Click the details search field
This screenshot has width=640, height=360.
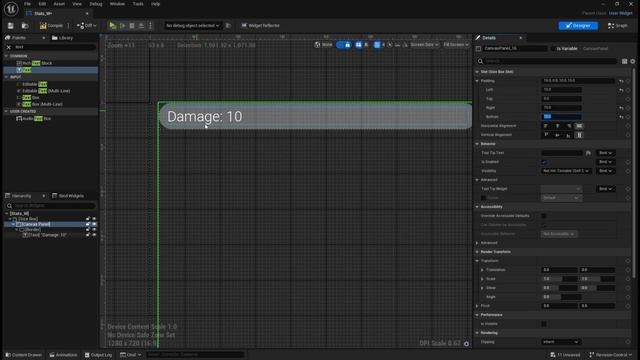point(547,61)
